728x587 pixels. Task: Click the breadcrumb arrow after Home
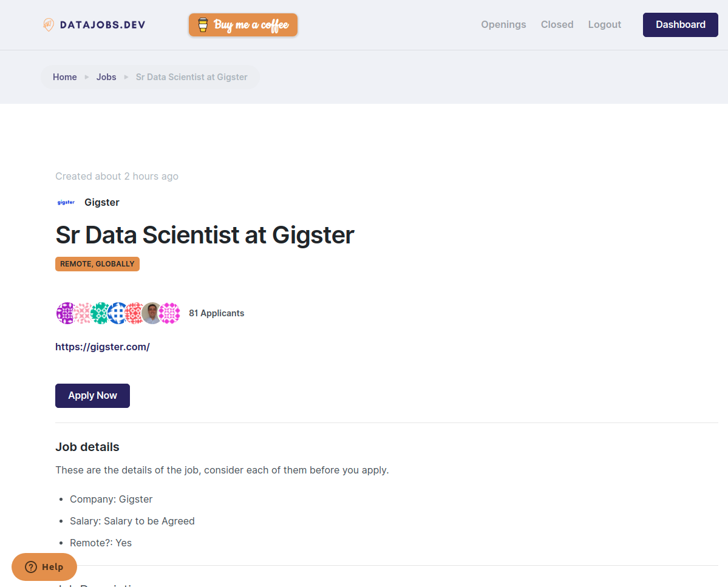coord(86,77)
